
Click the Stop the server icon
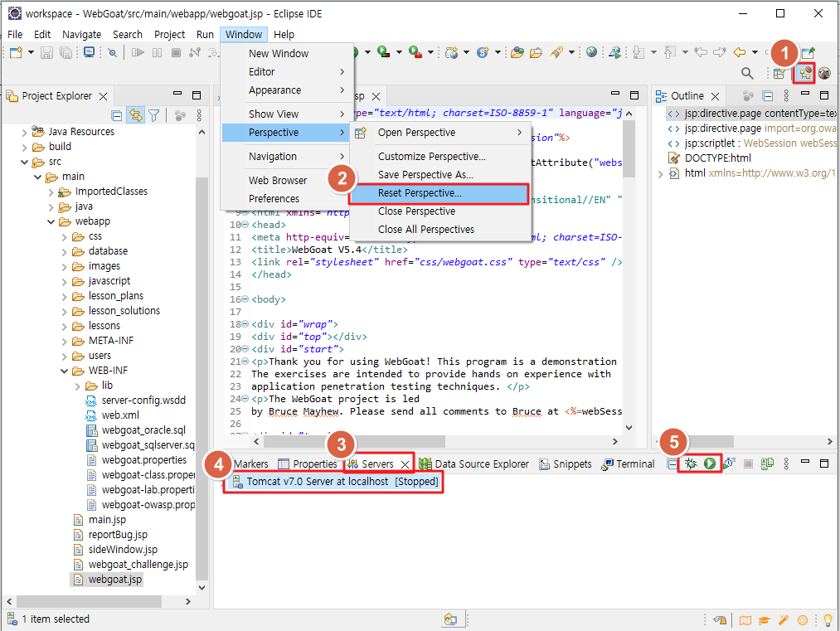pos(749,464)
